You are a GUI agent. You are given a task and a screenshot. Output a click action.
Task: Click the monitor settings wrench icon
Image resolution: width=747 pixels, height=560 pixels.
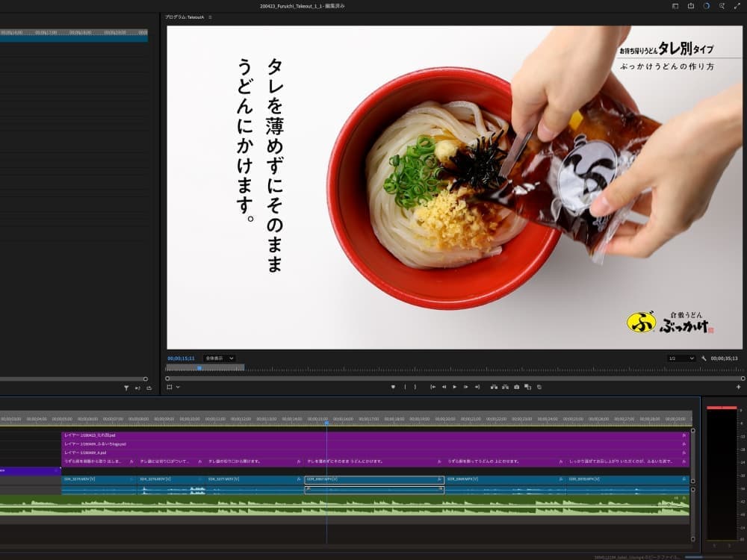[704, 358]
